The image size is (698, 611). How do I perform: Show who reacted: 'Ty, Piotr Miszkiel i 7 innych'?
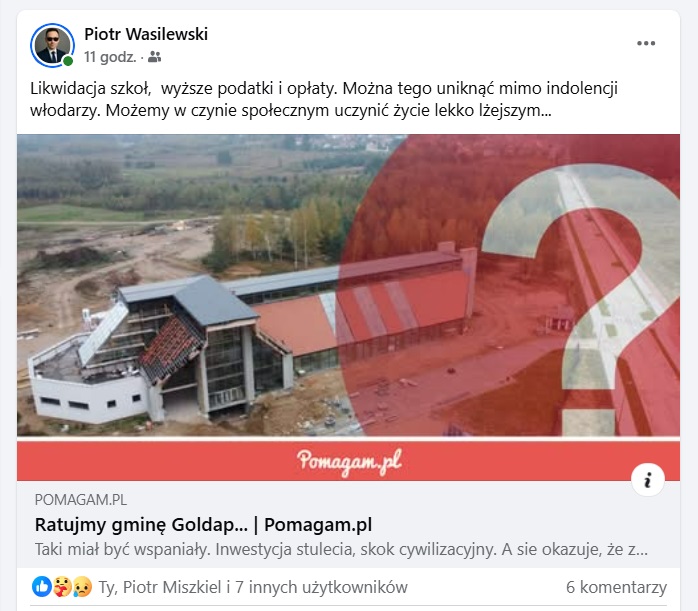click(253, 587)
